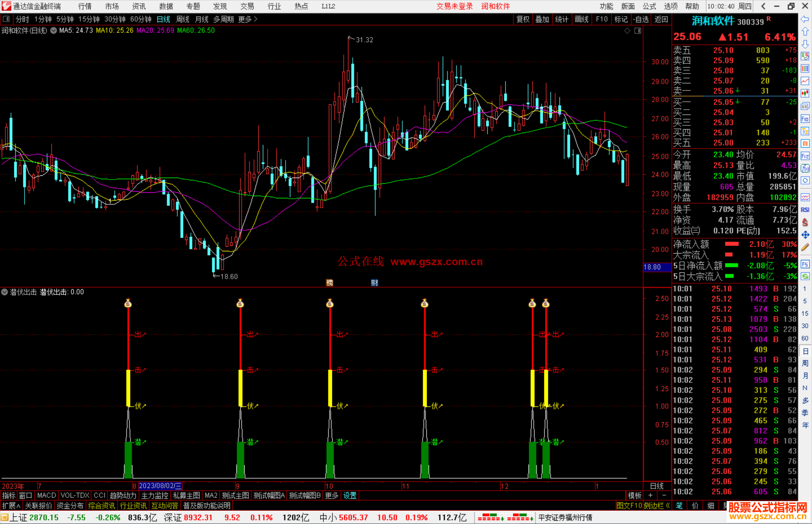Screen dimensions: 812x524
Task: Click the line trend chart sidebar icon
Action: point(805,81)
